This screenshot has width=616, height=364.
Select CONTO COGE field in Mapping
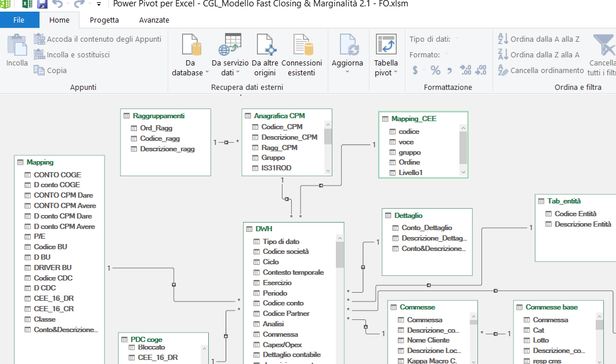pos(57,174)
